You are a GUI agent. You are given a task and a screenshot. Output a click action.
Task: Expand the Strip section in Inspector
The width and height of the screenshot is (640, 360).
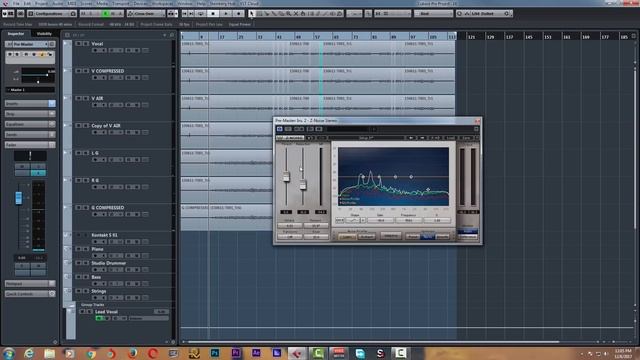pyautogui.click(x=30, y=114)
